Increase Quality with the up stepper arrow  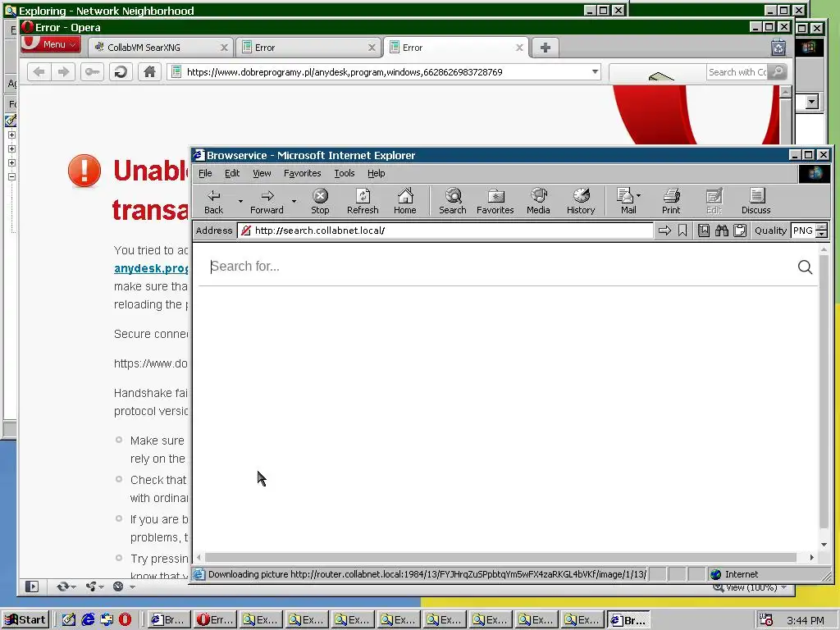(821, 227)
